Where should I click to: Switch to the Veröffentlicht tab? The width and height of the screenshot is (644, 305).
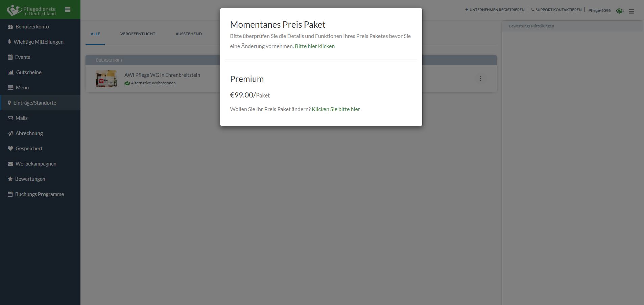138,34
